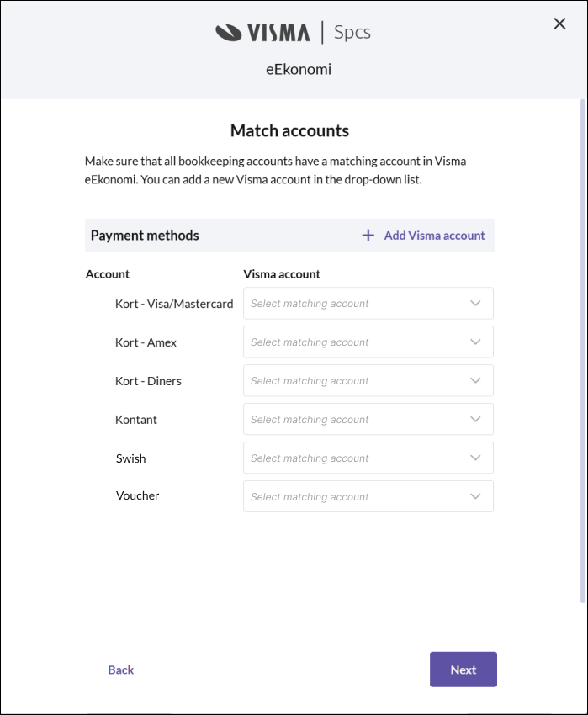Open the Kontant matching account field

pyautogui.click(x=368, y=419)
